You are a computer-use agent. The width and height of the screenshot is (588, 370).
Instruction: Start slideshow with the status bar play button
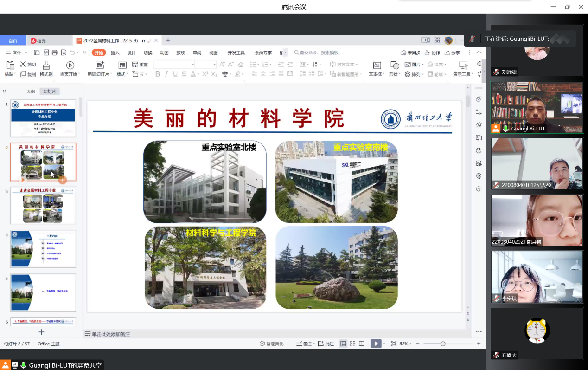tap(376, 344)
